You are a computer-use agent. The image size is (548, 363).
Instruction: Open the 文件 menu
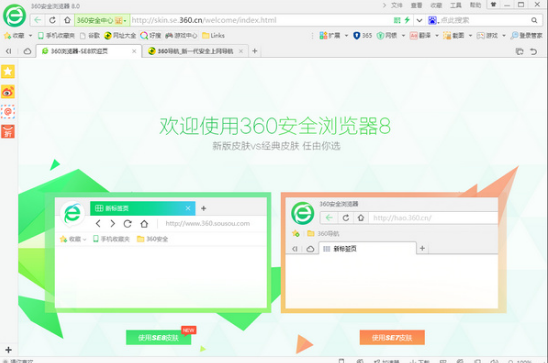click(x=397, y=5)
